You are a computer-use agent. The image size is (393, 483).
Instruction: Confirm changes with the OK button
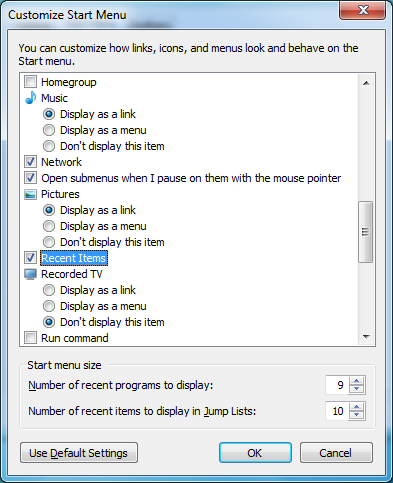coord(255,453)
